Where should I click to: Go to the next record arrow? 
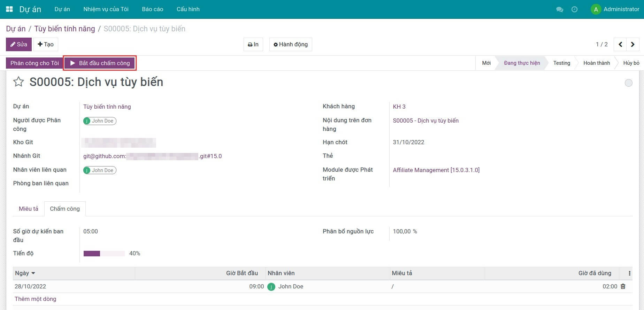tap(633, 44)
